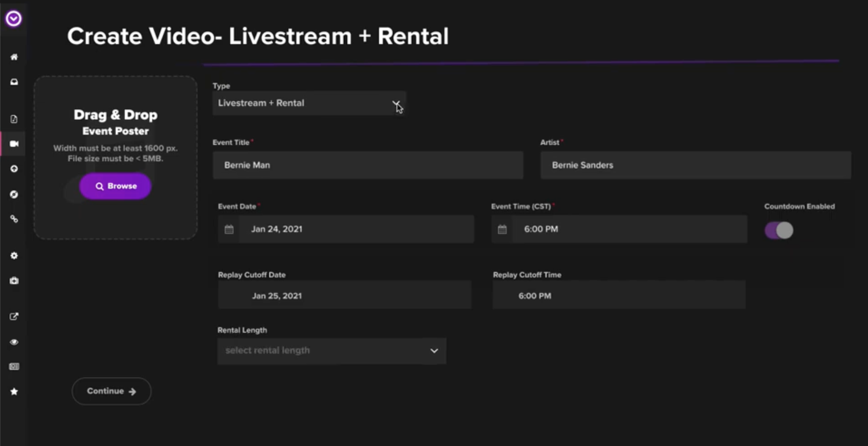
Task: Open the compass icon in the sidebar
Action: [x=14, y=194]
